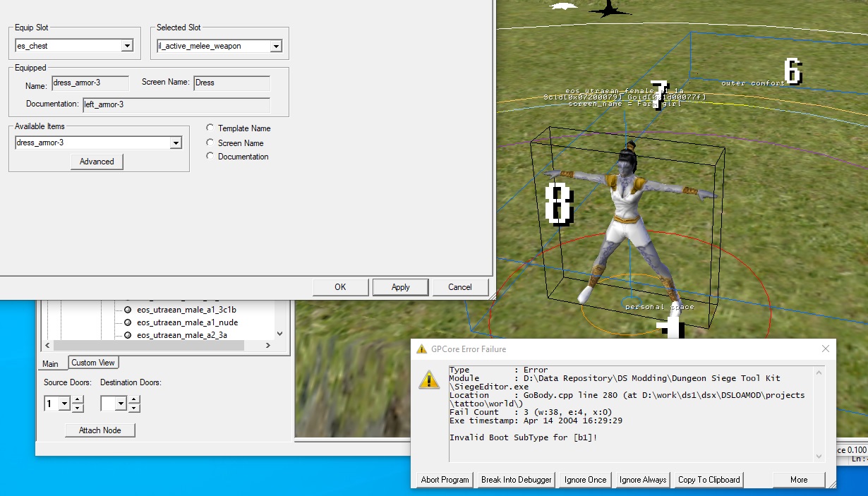The image size is (868, 496).
Task: Open the Selected Slot il_active_melee_weapon dropdown
Action: (x=276, y=46)
